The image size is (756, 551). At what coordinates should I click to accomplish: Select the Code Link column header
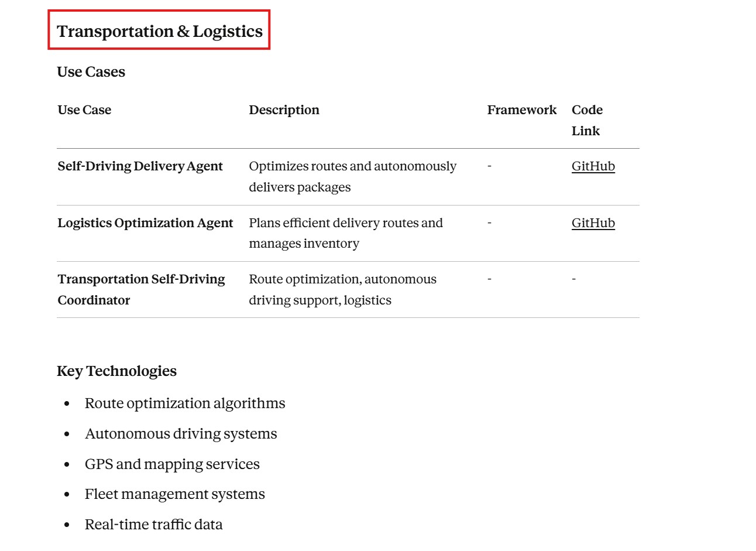pos(587,120)
